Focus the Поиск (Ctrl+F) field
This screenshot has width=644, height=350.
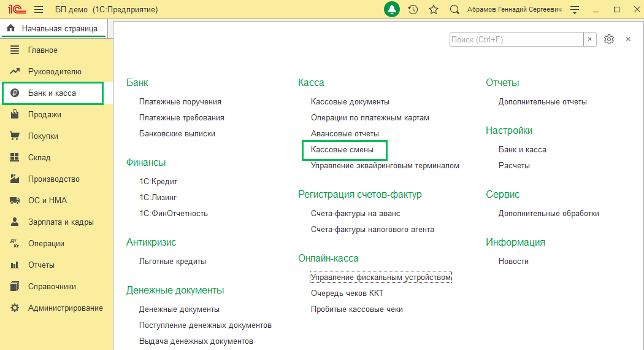point(516,39)
